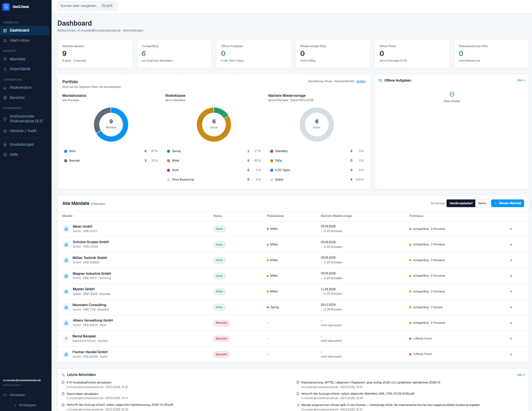Click the blue Aktiv segment of Mandatsstatus ring

click(x=125, y=130)
